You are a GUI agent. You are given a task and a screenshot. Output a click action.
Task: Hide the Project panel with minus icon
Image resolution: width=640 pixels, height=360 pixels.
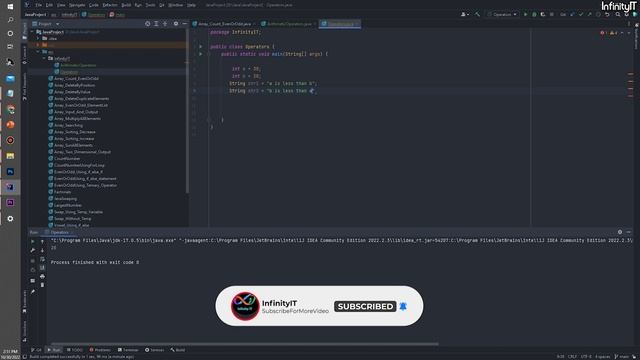tap(184, 24)
